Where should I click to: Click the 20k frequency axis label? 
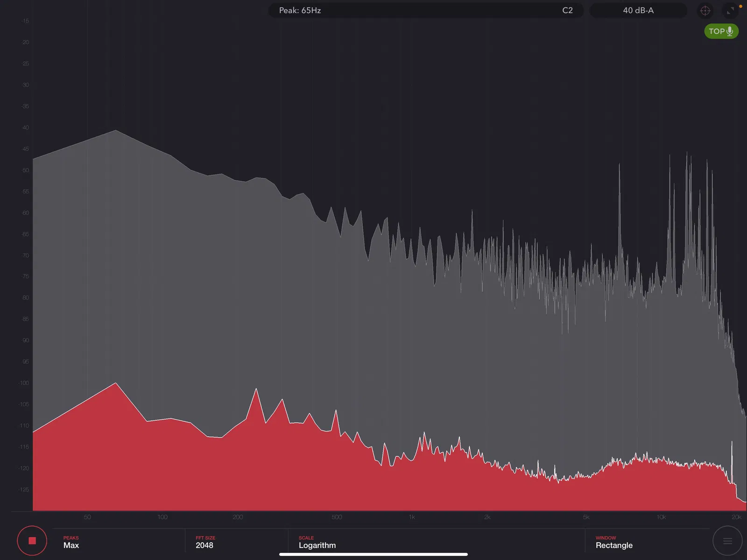(x=736, y=517)
